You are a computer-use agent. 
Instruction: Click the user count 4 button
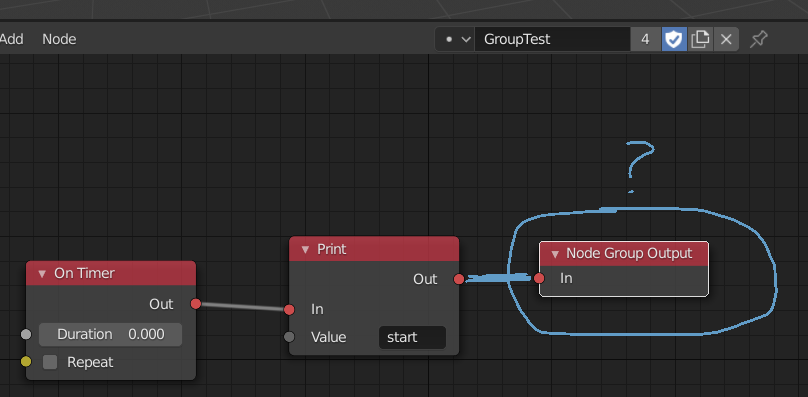[x=646, y=39]
